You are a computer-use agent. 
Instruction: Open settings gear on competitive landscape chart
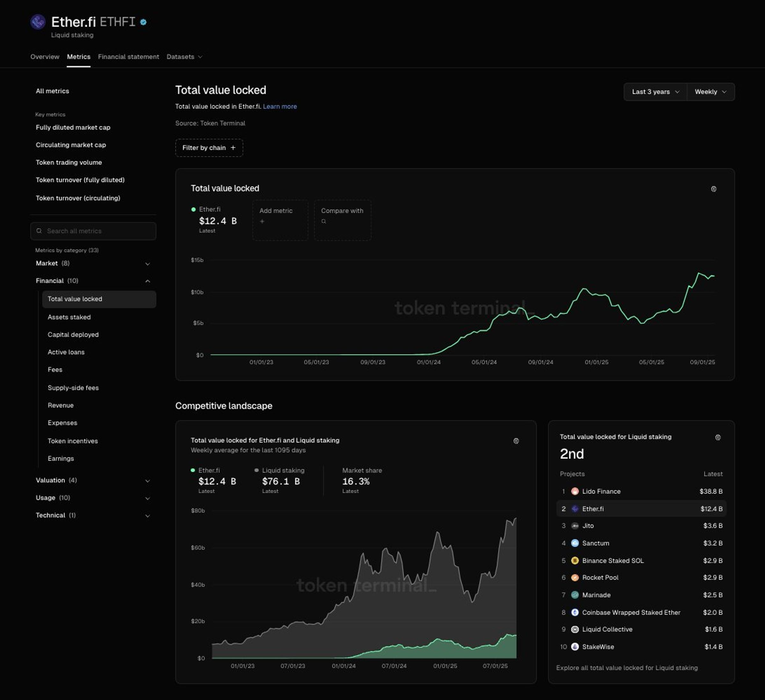[516, 441]
